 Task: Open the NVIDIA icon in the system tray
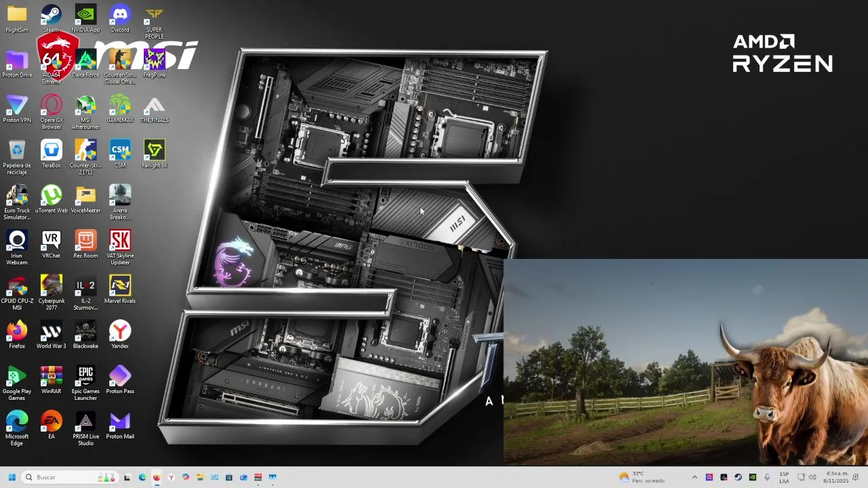tap(753, 477)
